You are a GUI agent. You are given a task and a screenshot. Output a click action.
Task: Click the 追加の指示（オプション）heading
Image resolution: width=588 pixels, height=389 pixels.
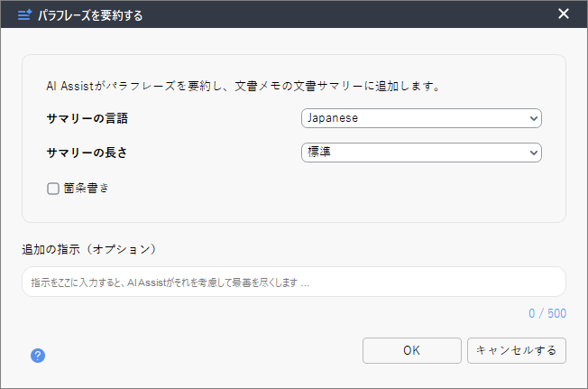[x=89, y=249]
